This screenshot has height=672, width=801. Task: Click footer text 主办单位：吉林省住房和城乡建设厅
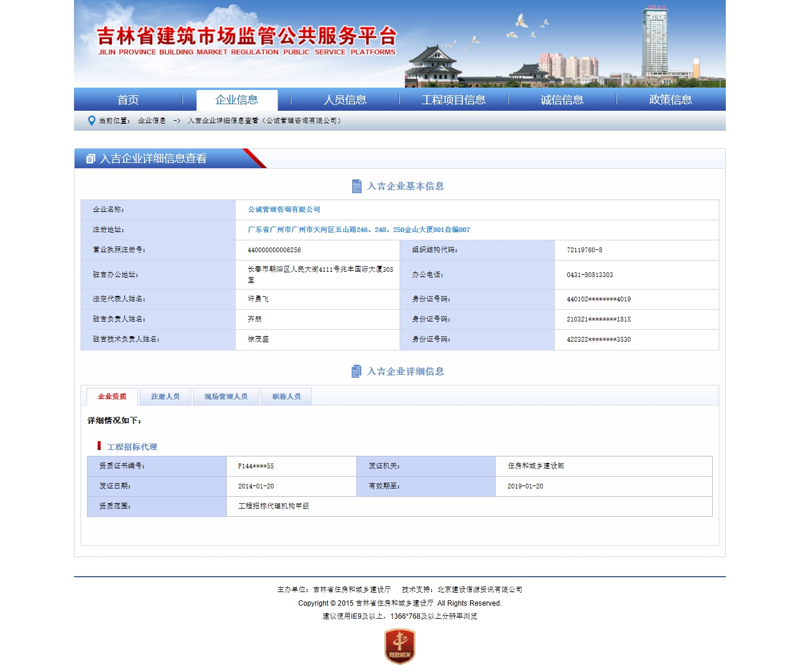click(334, 590)
